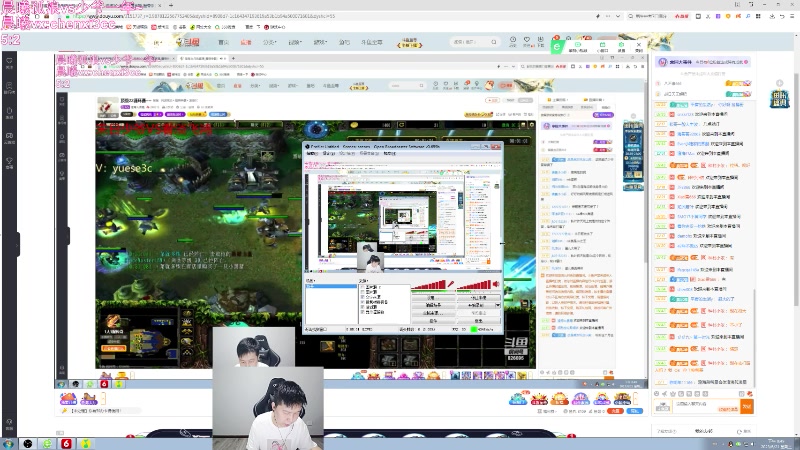Viewport: 800px width, 450px height.
Task: Open the 网址大全 bookmark
Action: (201, 27)
